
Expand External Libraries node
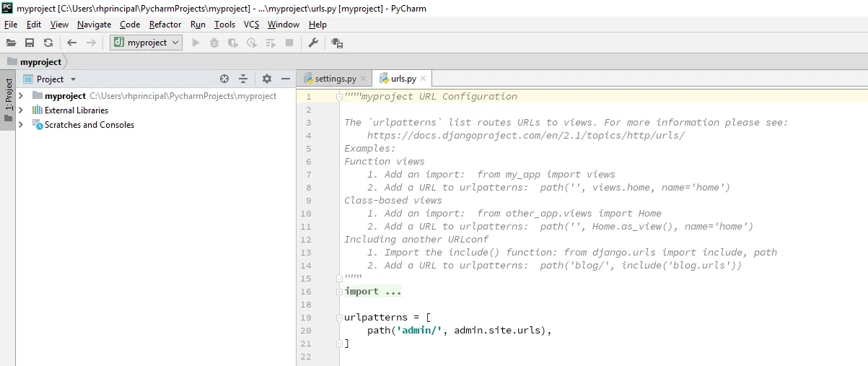[21, 110]
